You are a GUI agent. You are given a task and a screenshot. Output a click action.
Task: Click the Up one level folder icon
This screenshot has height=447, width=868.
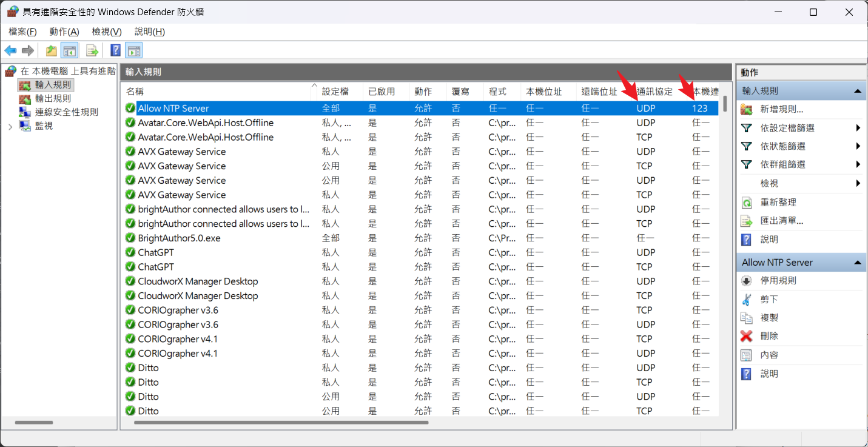pos(52,50)
